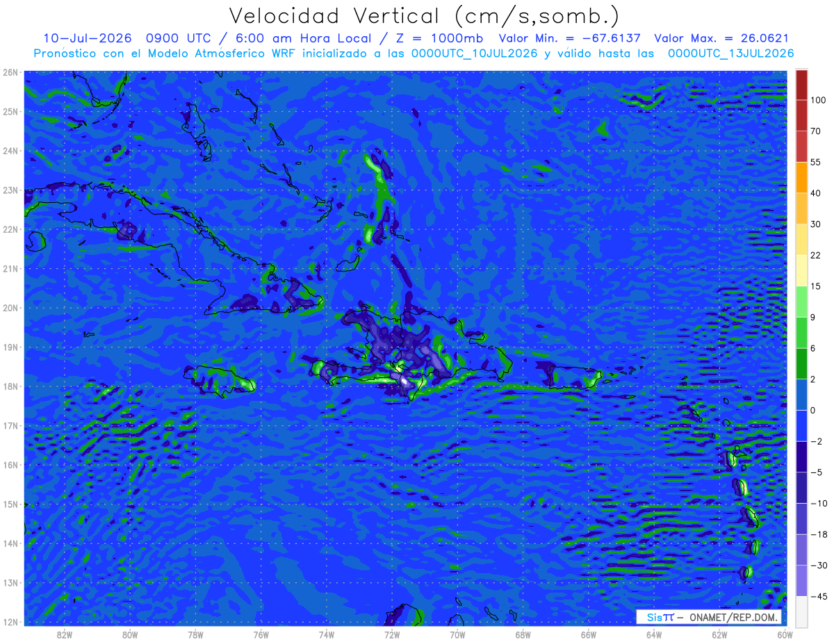Select the 13N latitude label
The height and width of the screenshot is (644, 834).
pyautogui.click(x=10, y=582)
